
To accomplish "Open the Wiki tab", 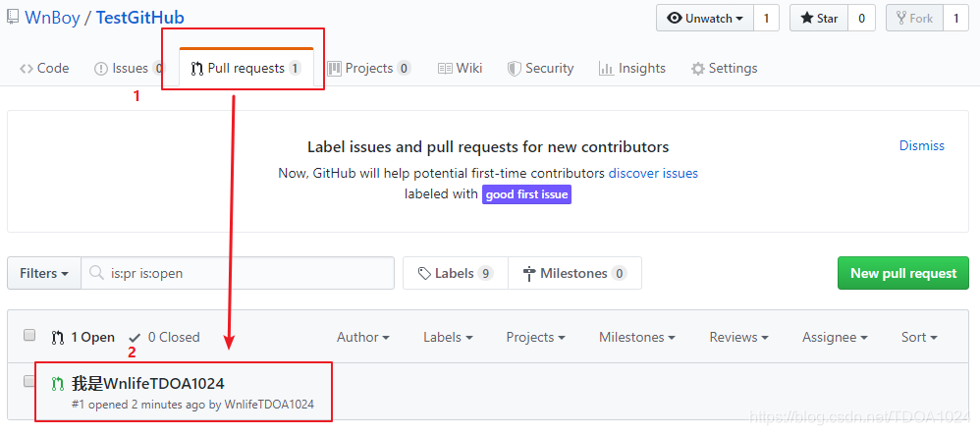I will pos(460,68).
